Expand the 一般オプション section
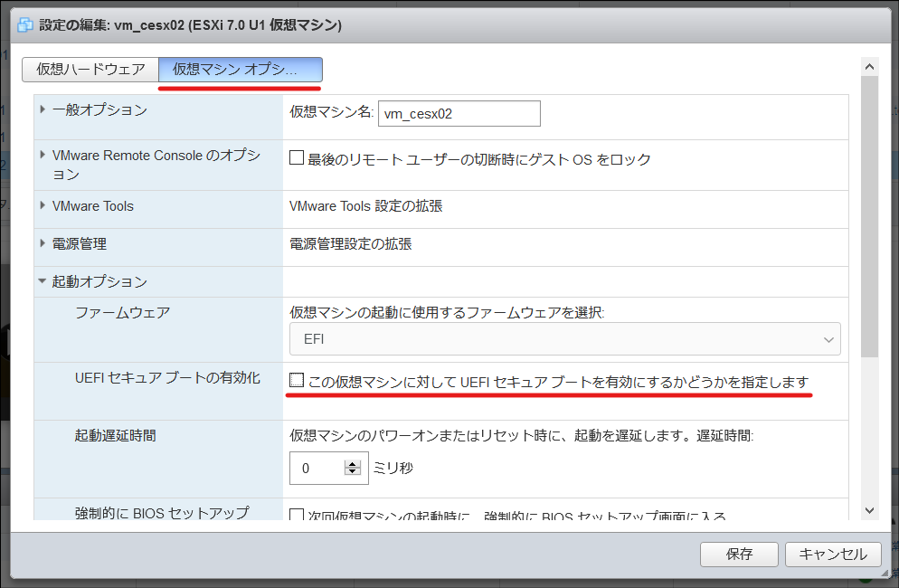 point(42,109)
